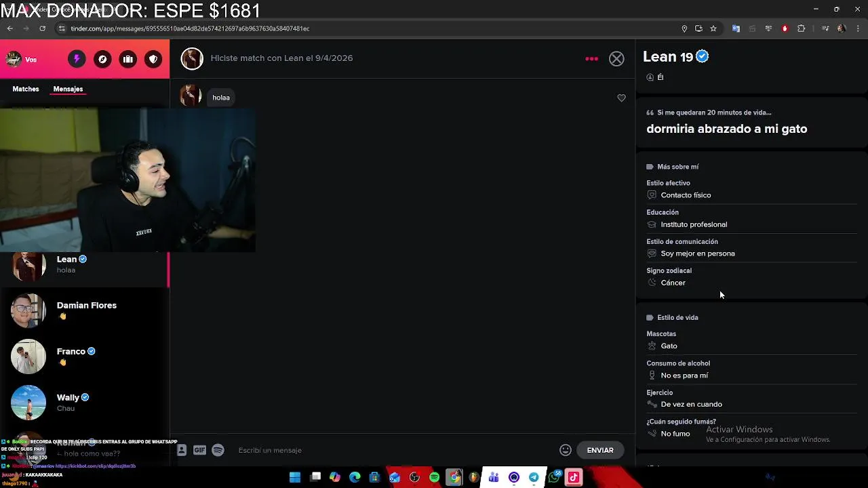Open FL Studio from the taskbar
The image size is (868, 488).
pyautogui.click(x=474, y=477)
